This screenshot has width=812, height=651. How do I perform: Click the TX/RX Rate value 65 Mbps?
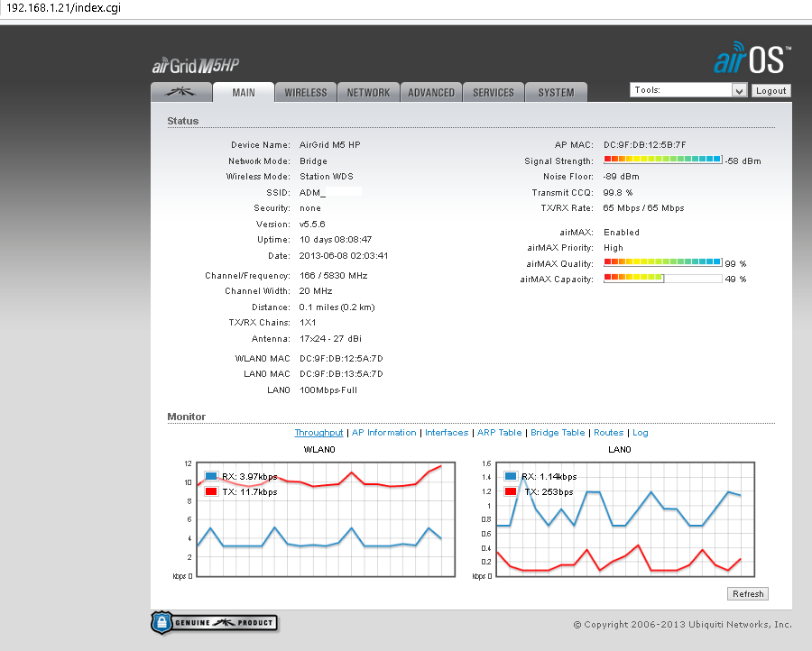[x=643, y=208]
